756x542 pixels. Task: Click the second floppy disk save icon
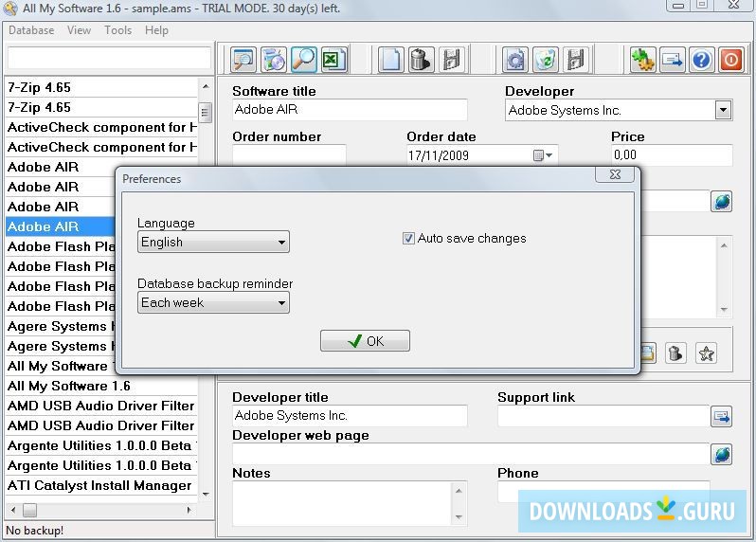(576, 61)
